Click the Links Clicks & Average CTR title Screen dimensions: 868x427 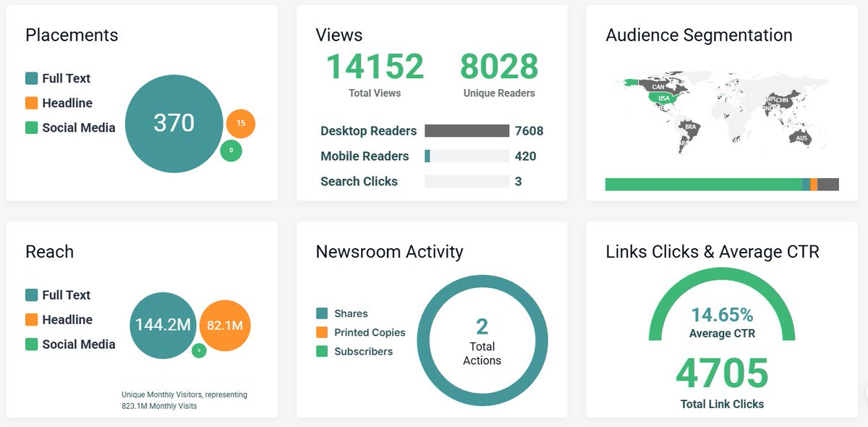point(712,252)
